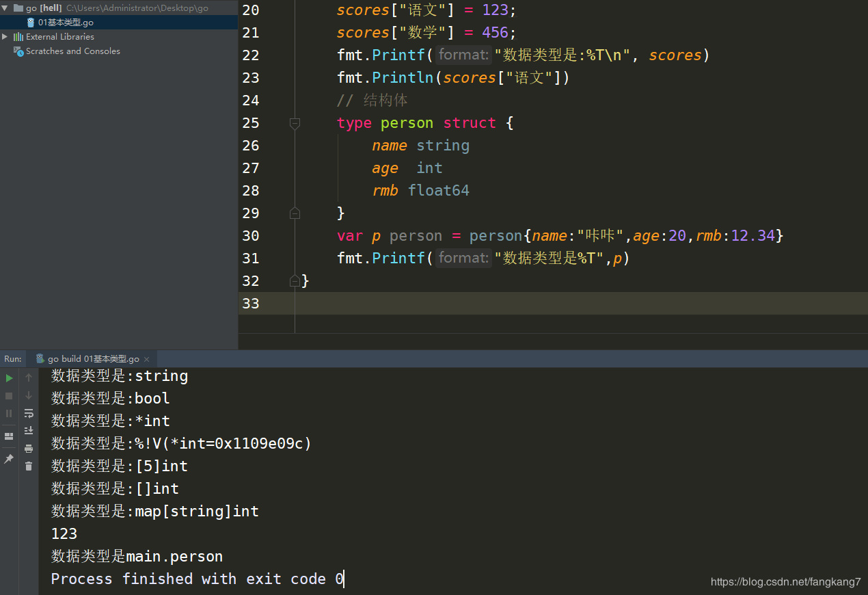Click output line '数据类型是:string'
The width and height of the screenshot is (868, 595).
pyautogui.click(x=120, y=376)
